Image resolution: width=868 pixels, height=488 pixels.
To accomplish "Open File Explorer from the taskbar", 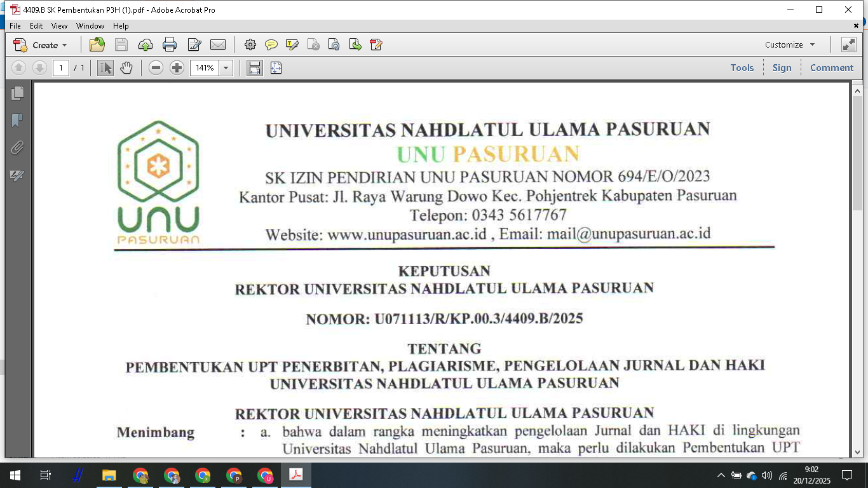I will (109, 475).
